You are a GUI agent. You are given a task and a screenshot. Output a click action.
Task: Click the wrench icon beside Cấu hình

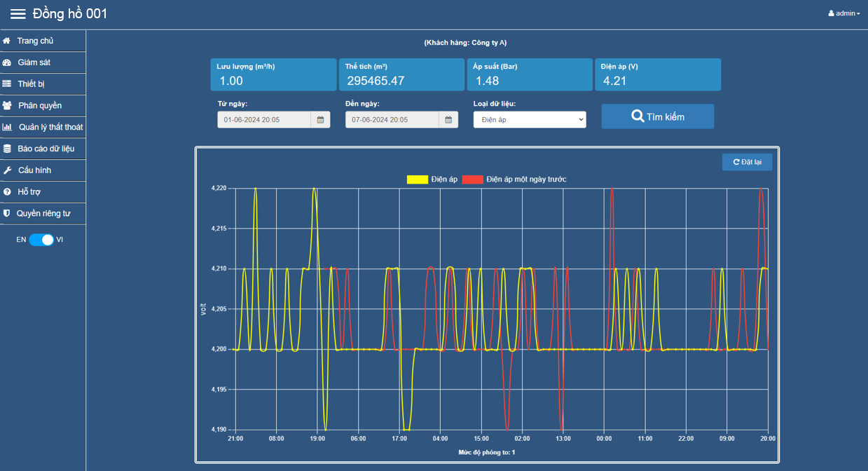pos(7,170)
